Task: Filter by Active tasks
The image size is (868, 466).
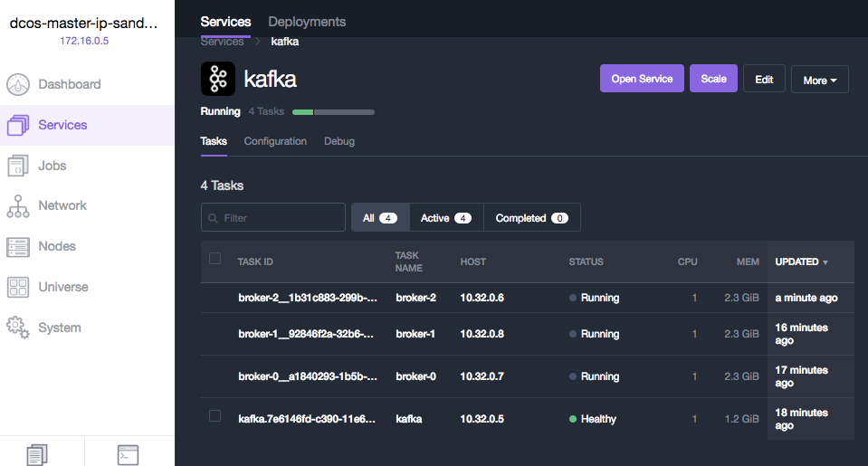Action: [x=446, y=217]
